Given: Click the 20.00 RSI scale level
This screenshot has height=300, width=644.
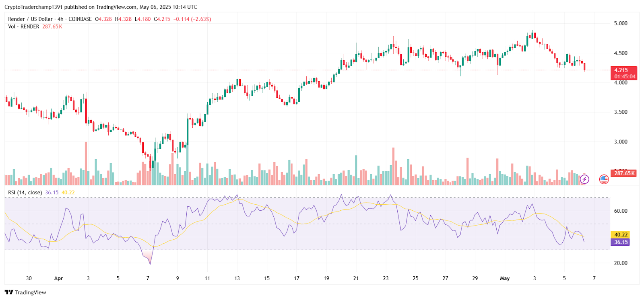Looking at the screenshot, I should [620, 263].
